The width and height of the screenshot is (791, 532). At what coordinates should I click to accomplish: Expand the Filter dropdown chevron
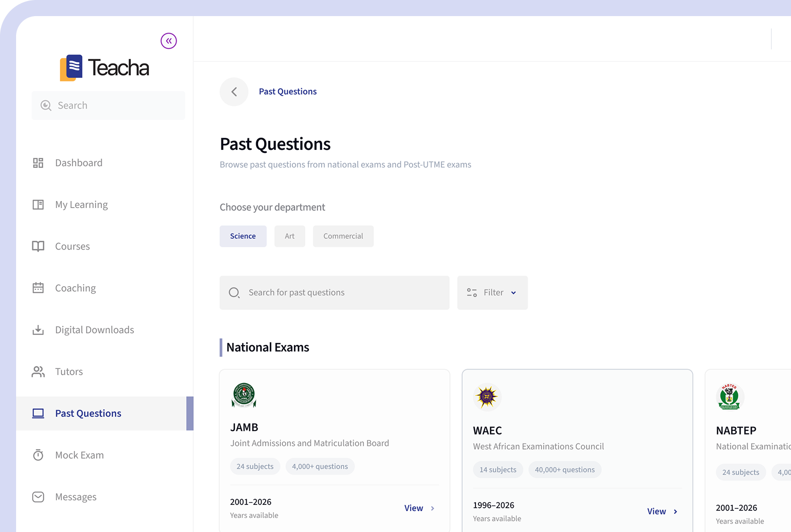coord(514,293)
